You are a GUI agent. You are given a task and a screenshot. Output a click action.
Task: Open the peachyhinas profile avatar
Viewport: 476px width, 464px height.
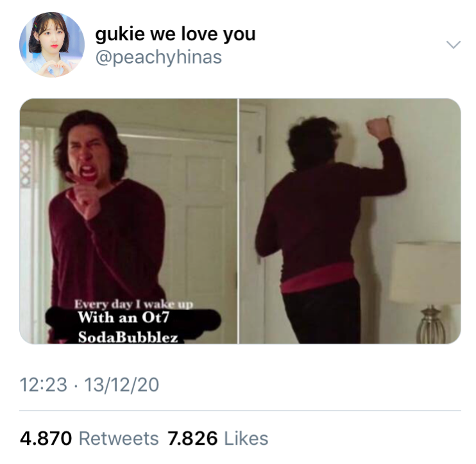[52, 45]
